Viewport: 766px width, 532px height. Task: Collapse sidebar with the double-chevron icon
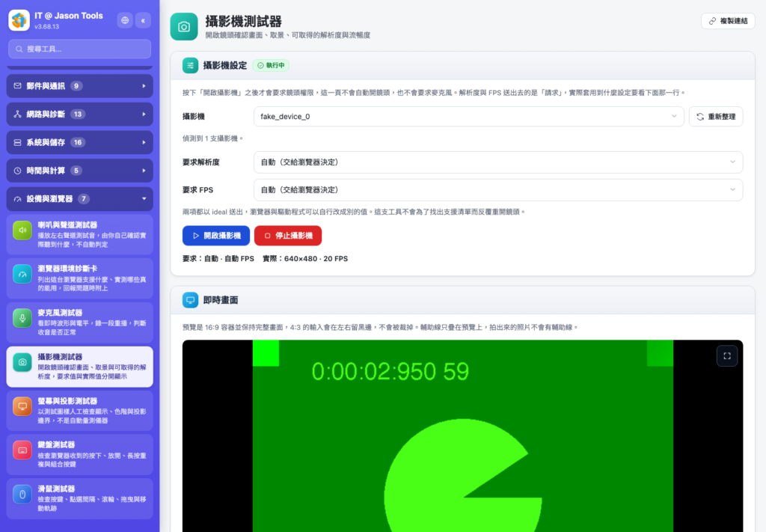click(x=143, y=20)
